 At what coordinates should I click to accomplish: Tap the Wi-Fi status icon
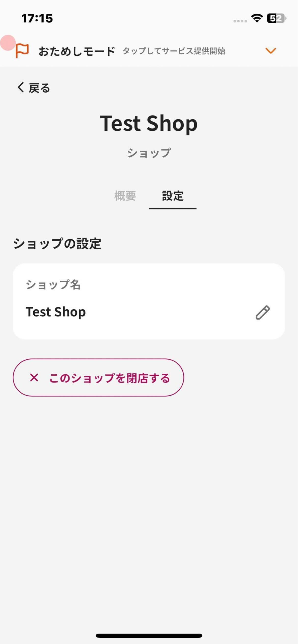pos(257,18)
